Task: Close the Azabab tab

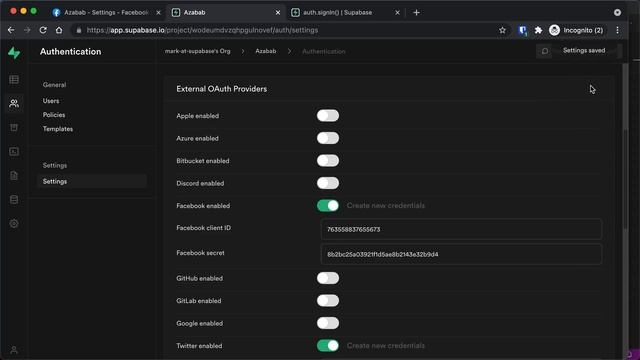Action: (278, 13)
